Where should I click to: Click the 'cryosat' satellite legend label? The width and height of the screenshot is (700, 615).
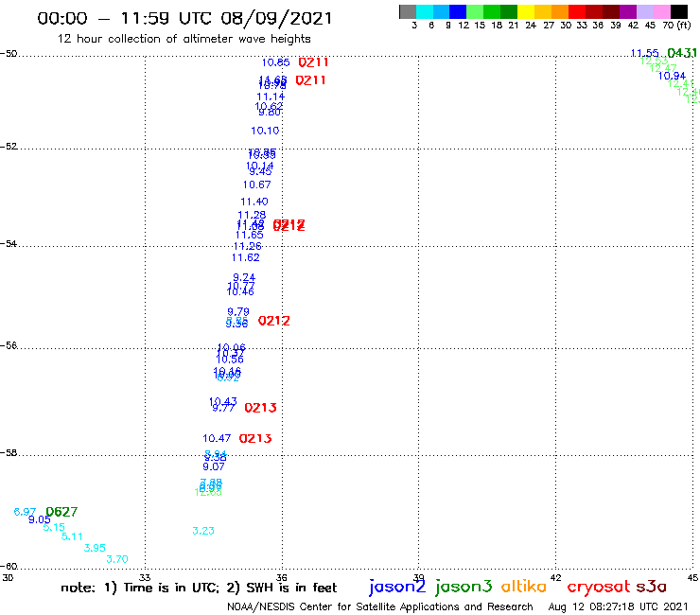tap(599, 588)
